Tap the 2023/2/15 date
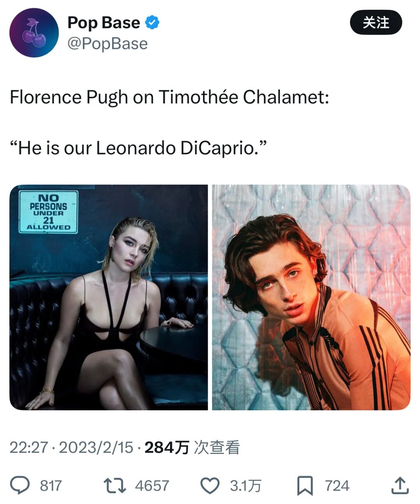420x504 pixels. click(96, 447)
